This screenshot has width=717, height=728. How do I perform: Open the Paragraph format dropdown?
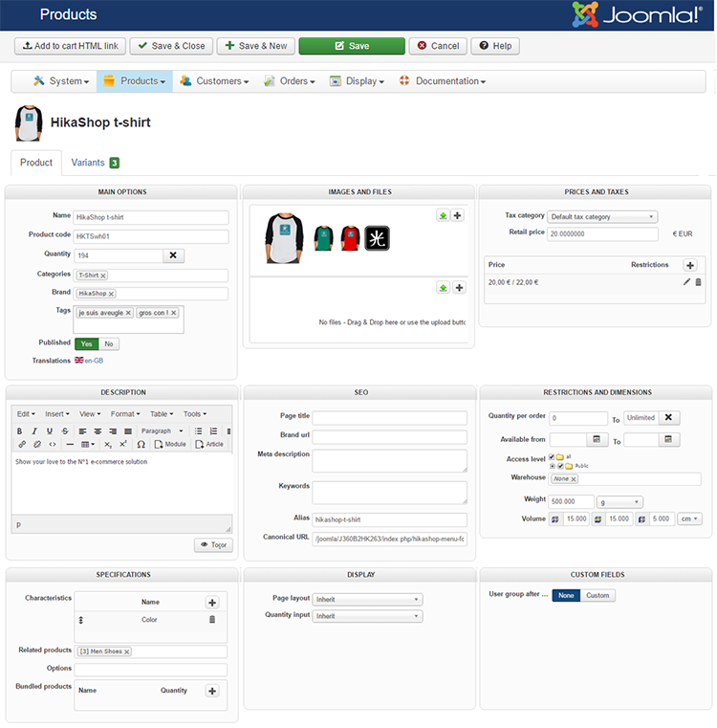(x=163, y=431)
